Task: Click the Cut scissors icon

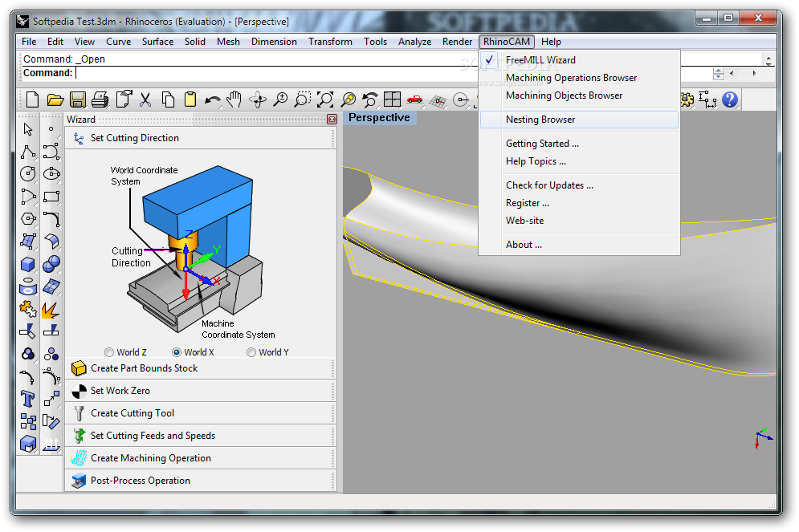Action: 145,99
